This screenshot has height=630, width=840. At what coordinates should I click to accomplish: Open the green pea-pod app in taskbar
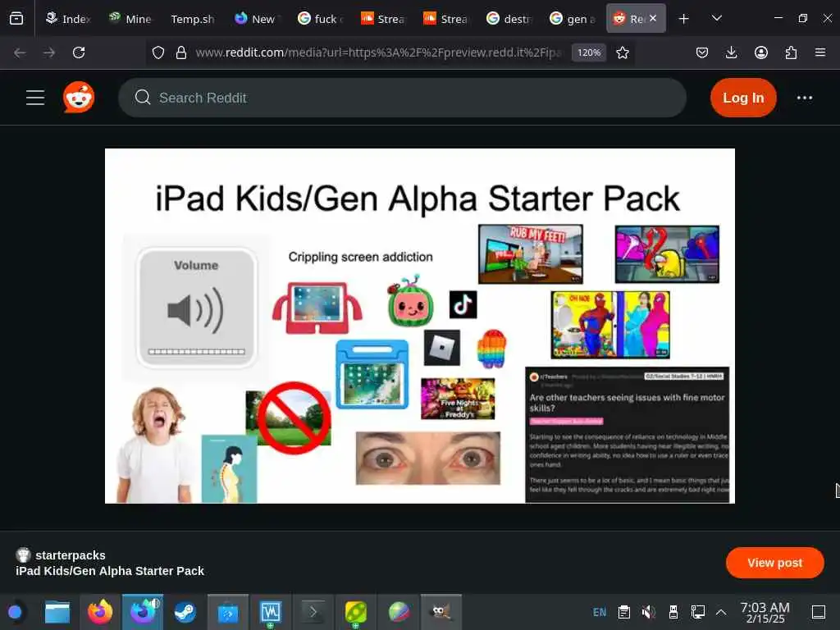[x=356, y=612]
